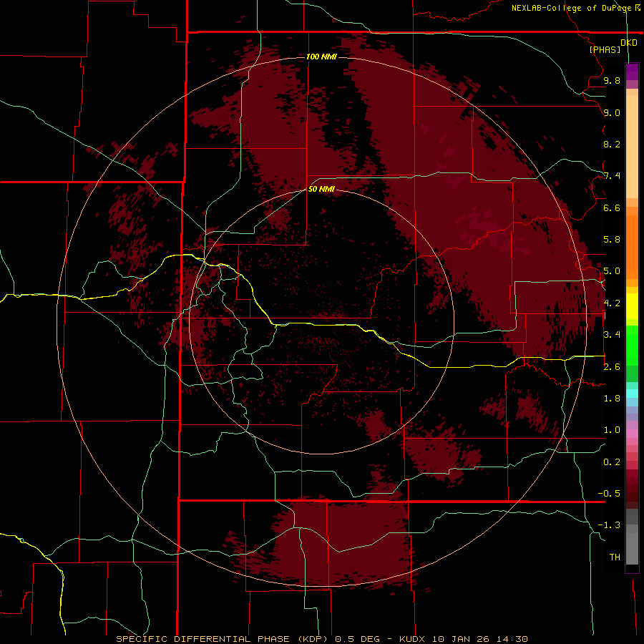Click the 8.2 value on color scale
The image size is (644, 644).
click(x=612, y=144)
